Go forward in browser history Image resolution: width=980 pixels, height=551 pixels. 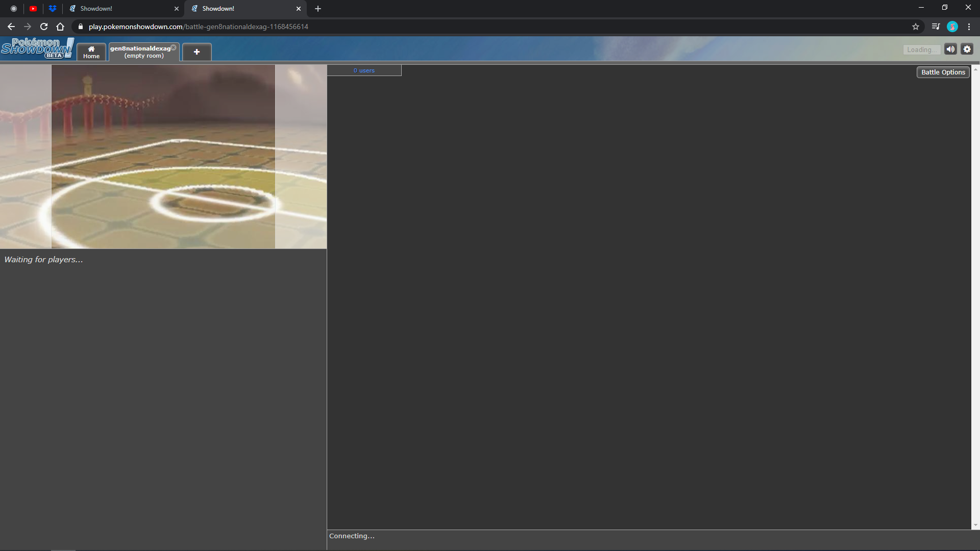click(x=28, y=27)
